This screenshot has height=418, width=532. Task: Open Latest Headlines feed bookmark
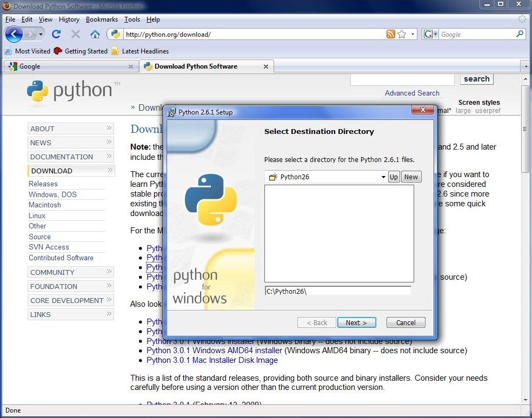tap(140, 51)
